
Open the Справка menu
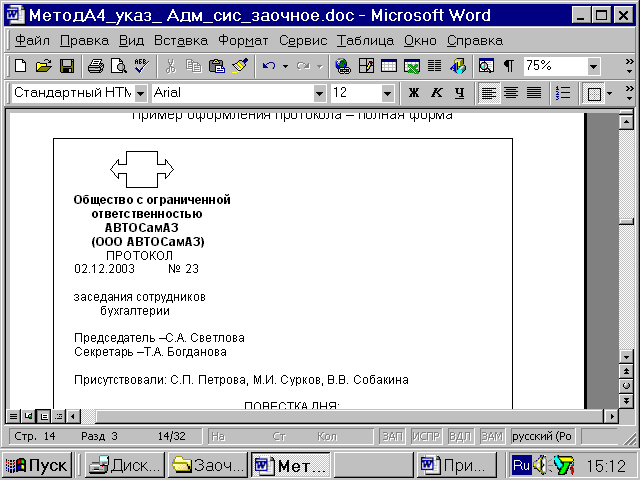tap(475, 40)
